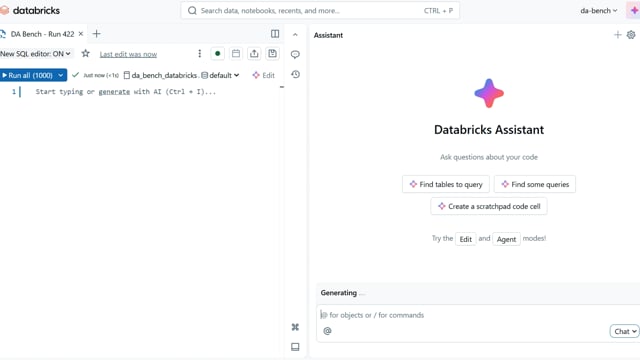Open the Chat mode dropdown
The image size is (640, 360).
coord(625,331)
